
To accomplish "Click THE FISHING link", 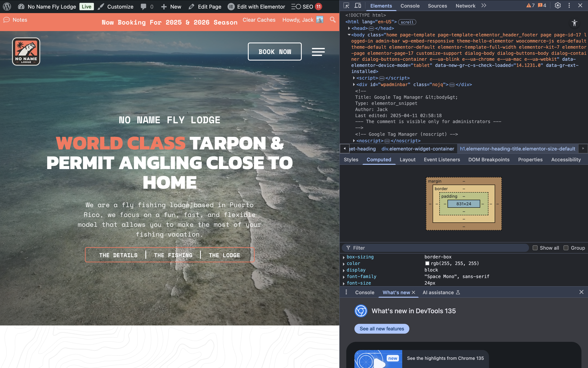I will pyautogui.click(x=173, y=255).
